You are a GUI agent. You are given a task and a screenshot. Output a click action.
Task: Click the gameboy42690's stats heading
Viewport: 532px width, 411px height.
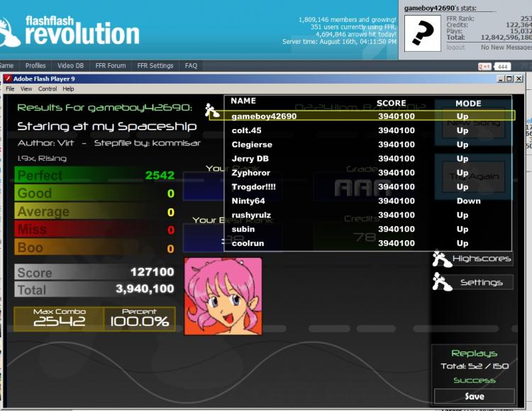click(x=440, y=8)
